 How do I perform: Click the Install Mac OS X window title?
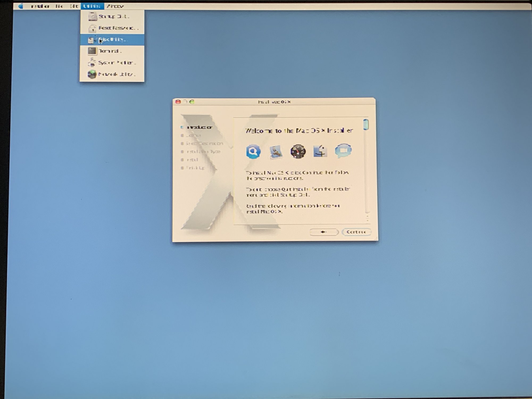274,102
